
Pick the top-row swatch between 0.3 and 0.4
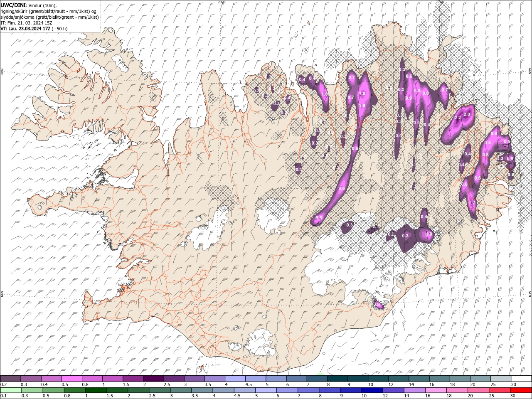pyautogui.click(x=31, y=379)
